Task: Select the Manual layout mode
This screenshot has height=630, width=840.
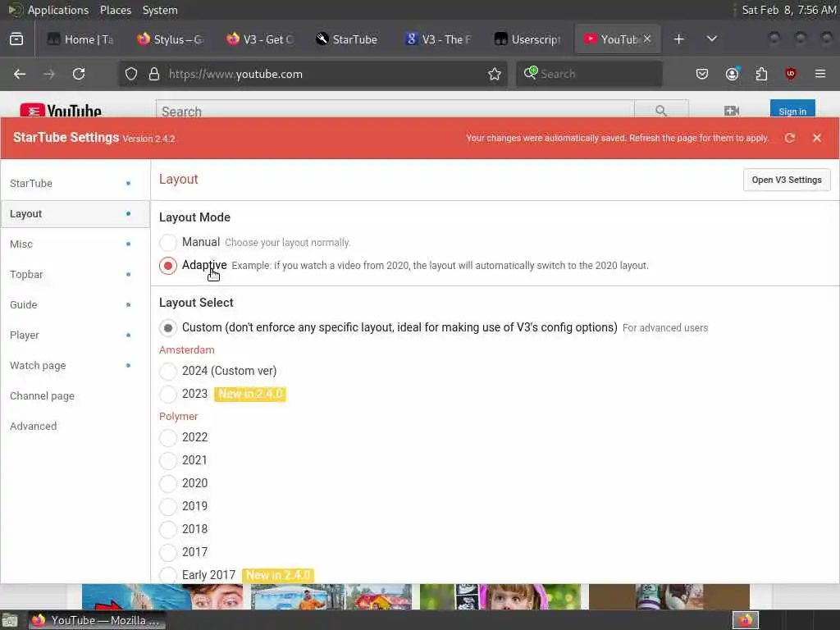Action: point(167,243)
